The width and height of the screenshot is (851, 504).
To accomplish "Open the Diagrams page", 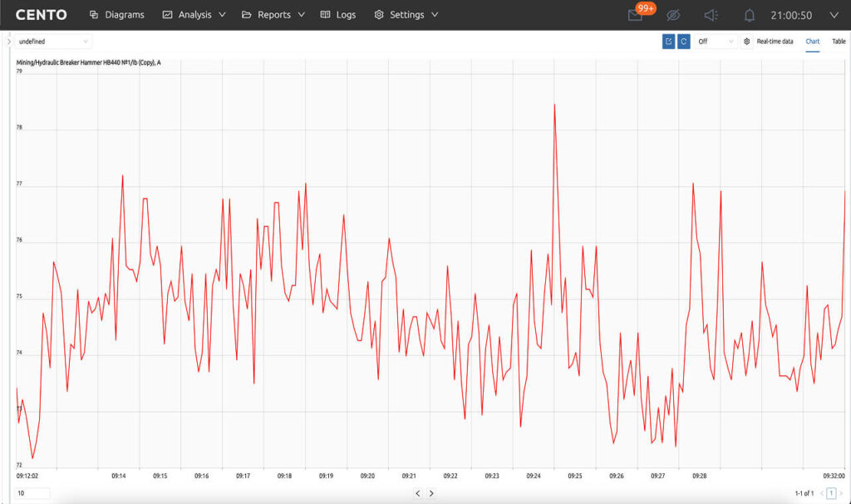I will click(x=116, y=15).
